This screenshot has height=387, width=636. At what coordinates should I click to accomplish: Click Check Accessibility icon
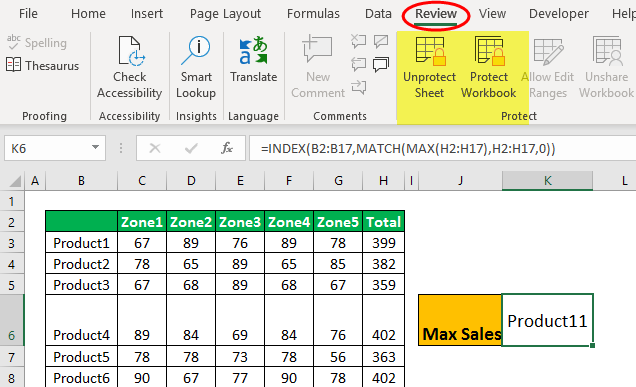[129, 67]
